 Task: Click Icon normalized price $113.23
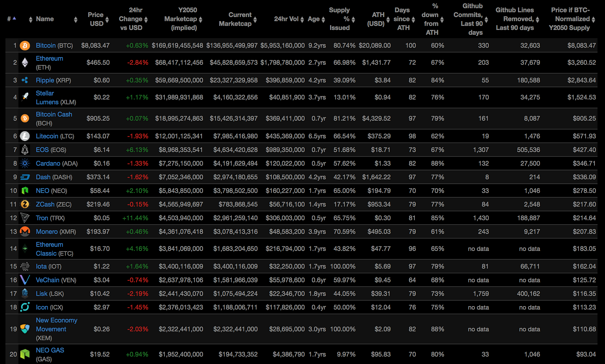(584, 307)
